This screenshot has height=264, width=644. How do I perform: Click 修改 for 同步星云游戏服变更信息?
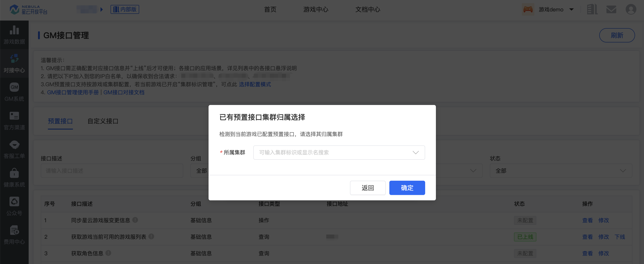click(603, 220)
